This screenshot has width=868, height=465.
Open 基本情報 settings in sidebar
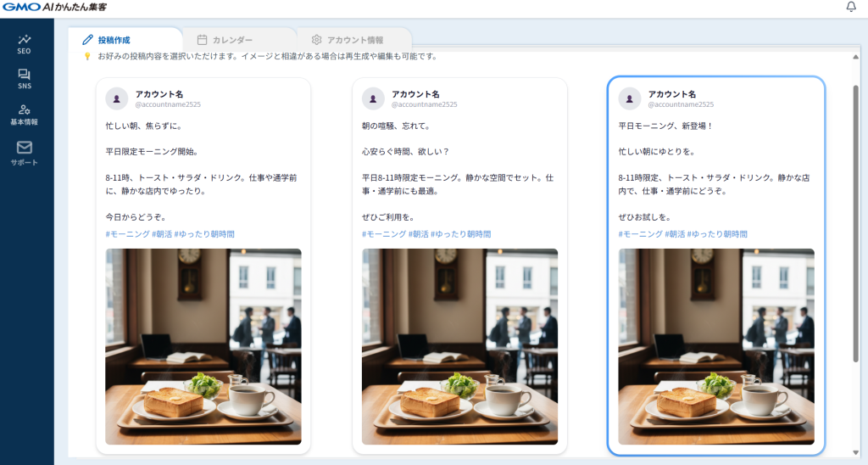(24, 115)
